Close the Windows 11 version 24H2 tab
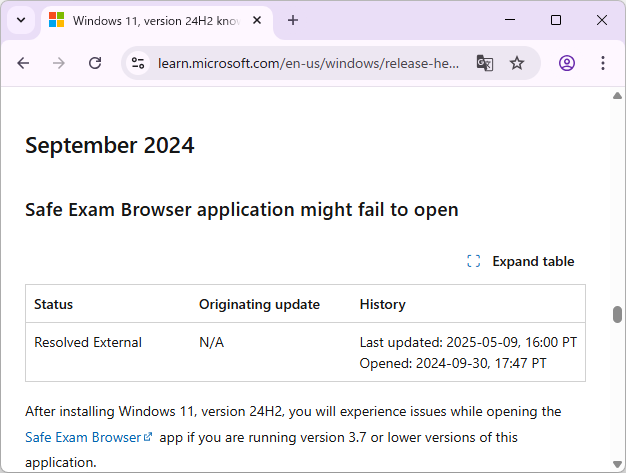Viewport: 626px width, 473px height. coord(257,20)
